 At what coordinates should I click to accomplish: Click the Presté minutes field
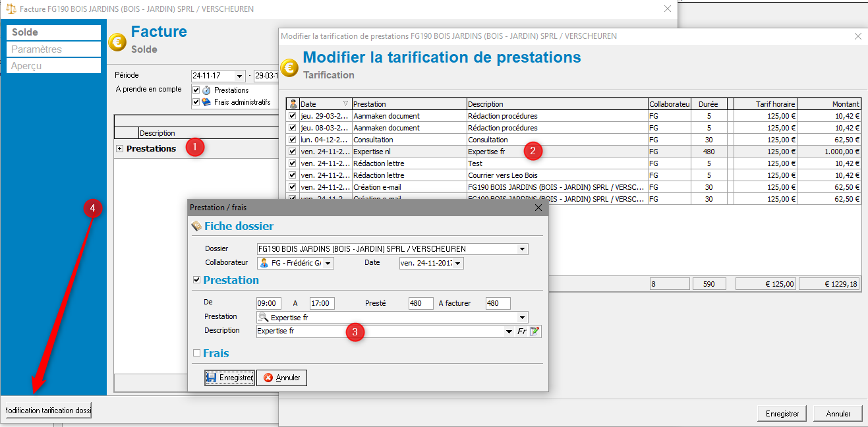420,304
